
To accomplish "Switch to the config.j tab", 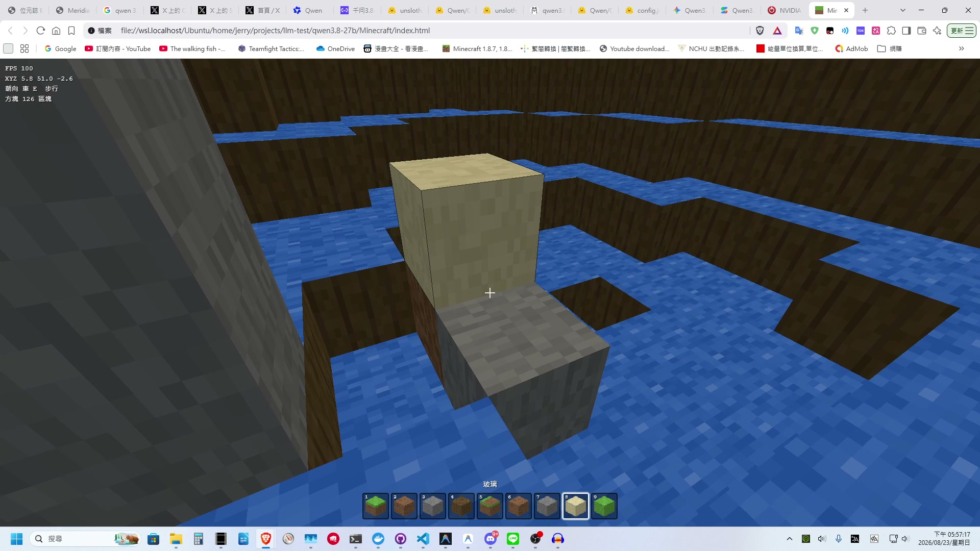I will tap(642, 10).
